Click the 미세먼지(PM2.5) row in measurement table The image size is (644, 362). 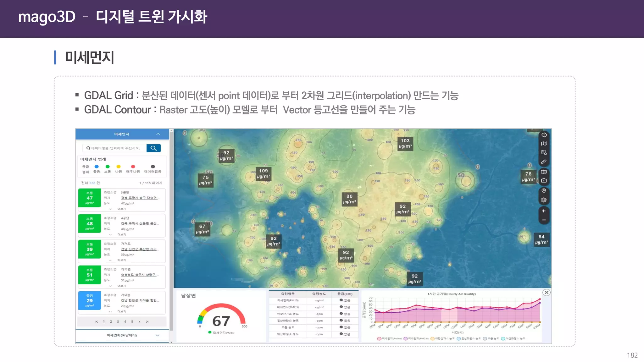point(314,307)
